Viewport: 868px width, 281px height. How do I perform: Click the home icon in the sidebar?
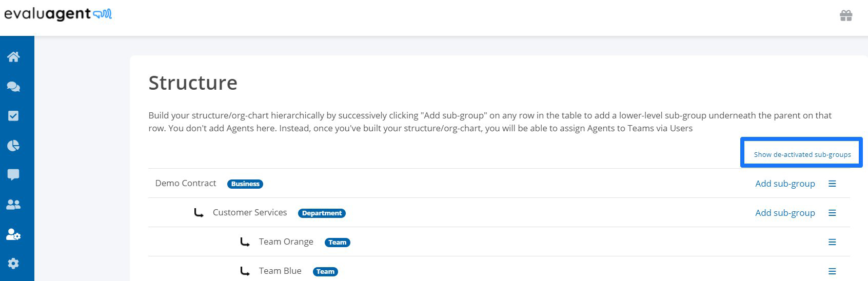pos(13,57)
